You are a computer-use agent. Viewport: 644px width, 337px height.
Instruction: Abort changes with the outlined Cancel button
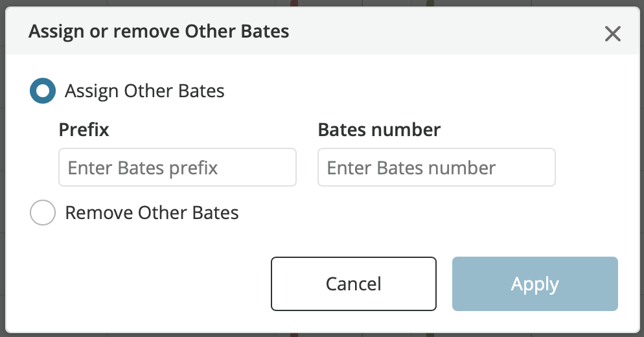(x=354, y=284)
